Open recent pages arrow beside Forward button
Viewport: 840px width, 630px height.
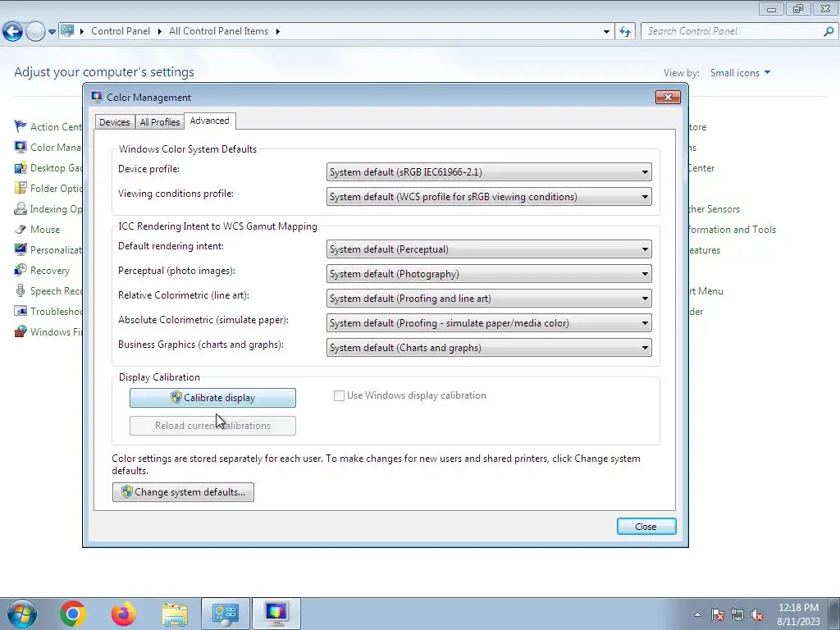(52, 31)
